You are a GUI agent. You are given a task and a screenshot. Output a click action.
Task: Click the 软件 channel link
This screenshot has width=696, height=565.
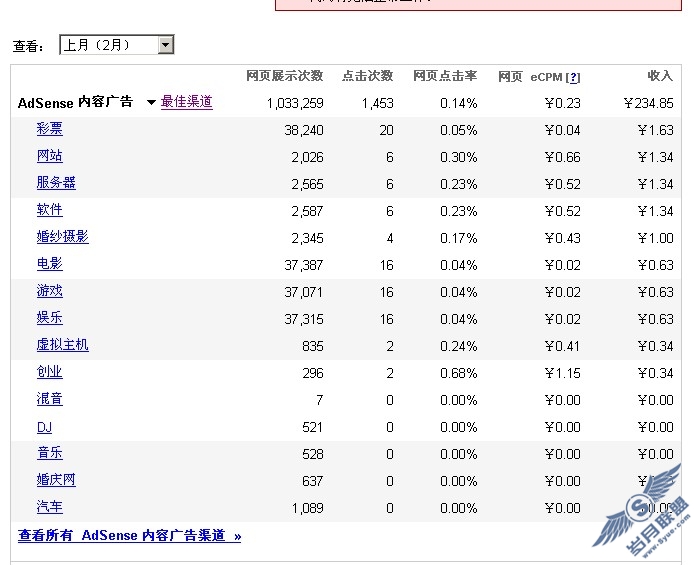(x=50, y=210)
